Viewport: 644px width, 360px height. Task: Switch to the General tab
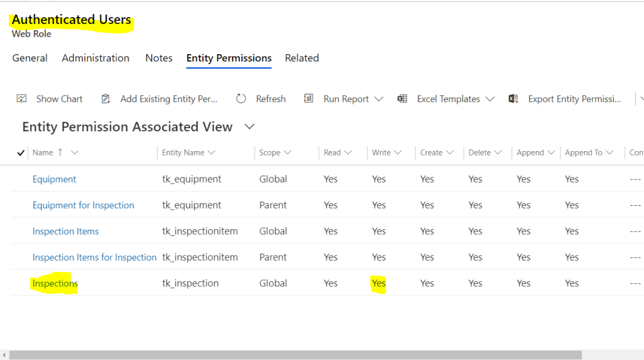30,58
